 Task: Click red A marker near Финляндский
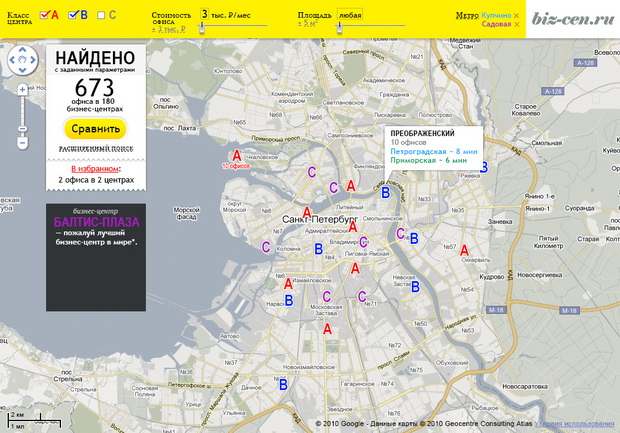pos(351,185)
